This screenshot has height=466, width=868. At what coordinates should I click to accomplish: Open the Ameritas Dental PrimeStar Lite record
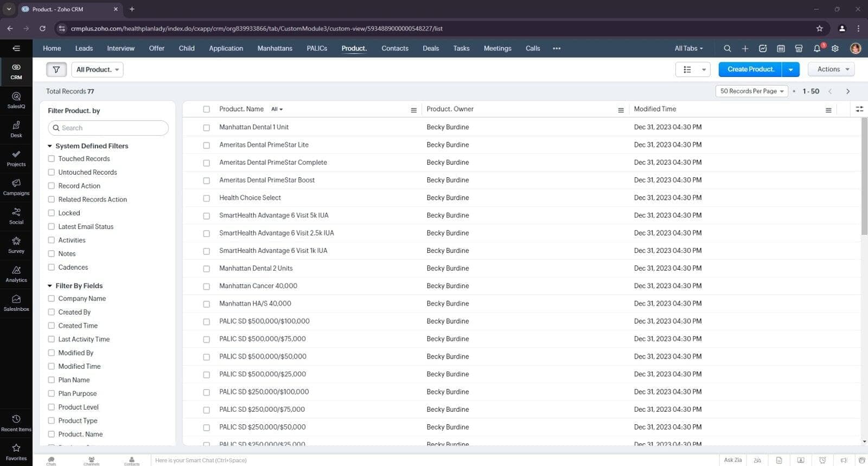pos(264,145)
